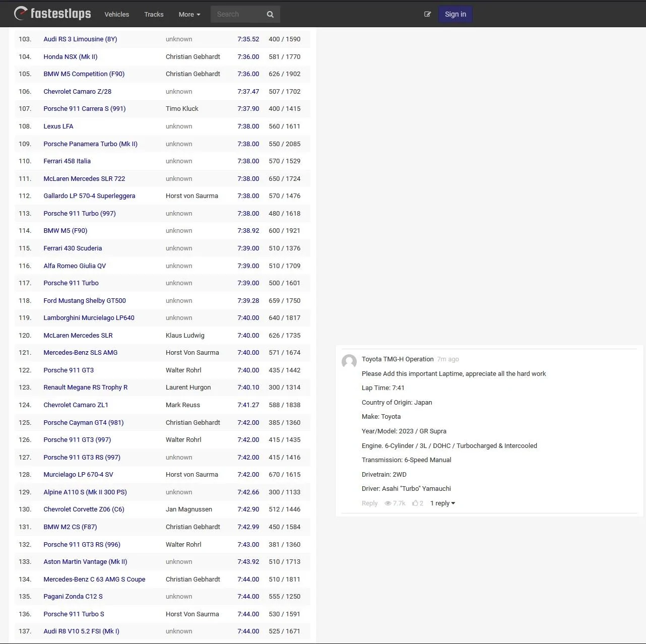Click lap time 7:43.92 for Aston Martin Vantage

248,562
